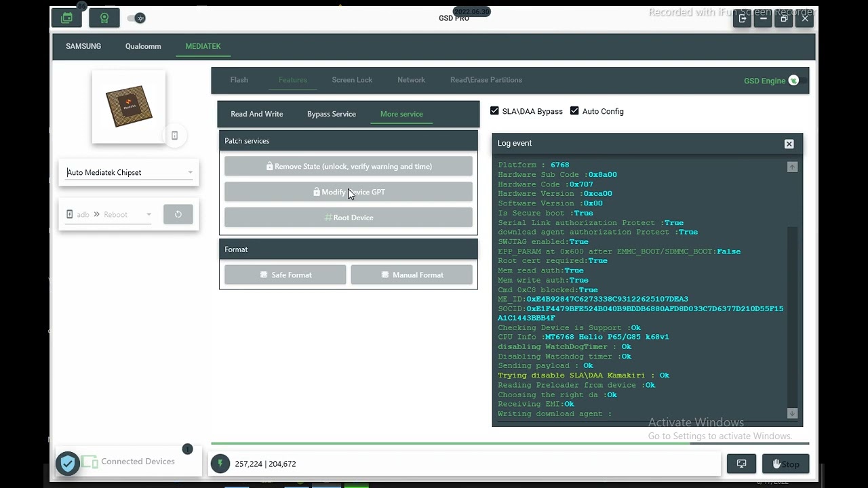This screenshot has height=488, width=868.
Task: Open the license badge icon
Action: [x=104, y=18]
